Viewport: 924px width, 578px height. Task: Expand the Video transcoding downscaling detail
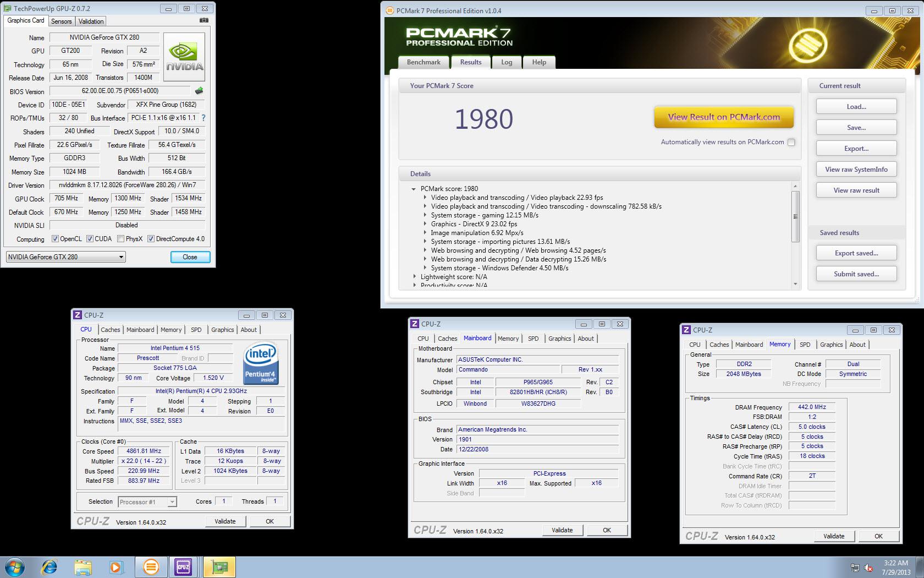(425, 206)
